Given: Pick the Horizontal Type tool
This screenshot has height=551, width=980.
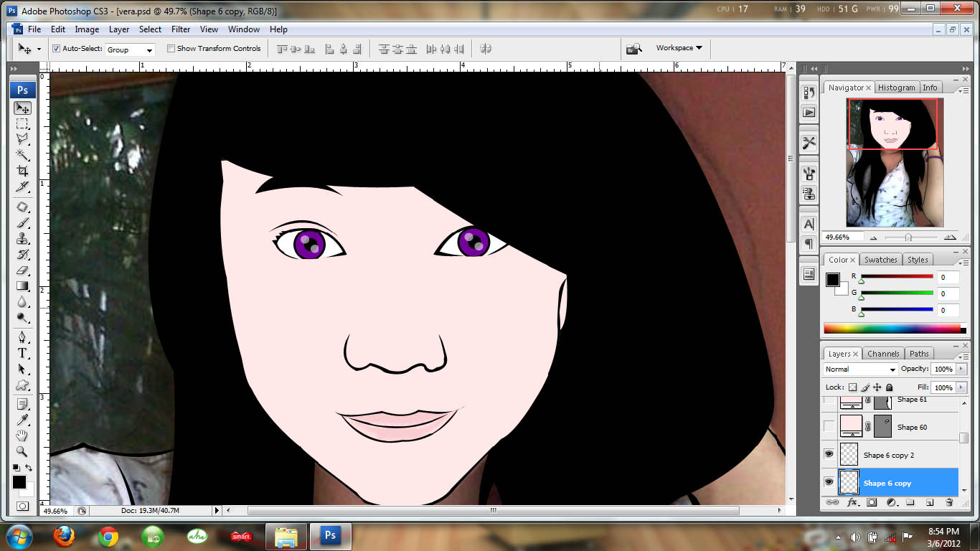Looking at the screenshot, I should click(x=23, y=354).
